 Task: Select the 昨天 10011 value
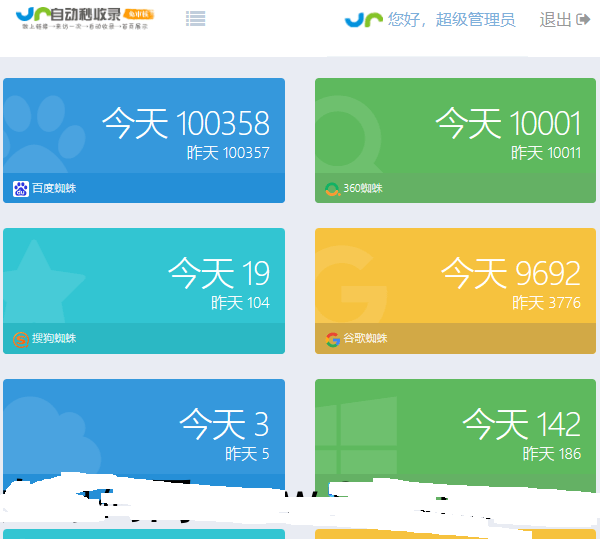[546, 153]
